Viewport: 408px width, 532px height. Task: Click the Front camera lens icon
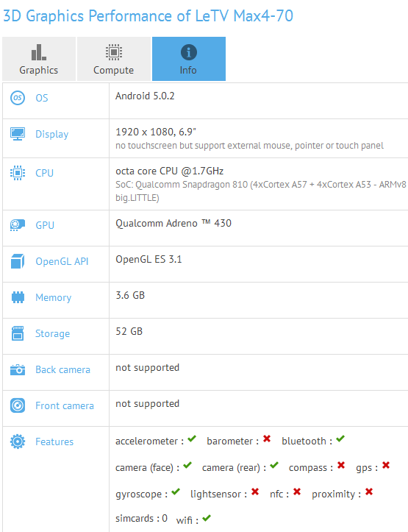[18, 405]
